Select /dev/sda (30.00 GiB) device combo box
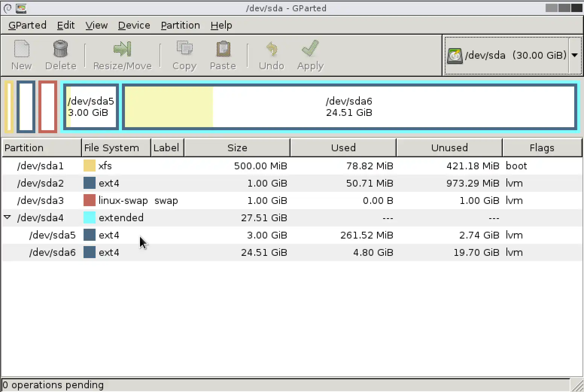584x392 pixels. 513,55
